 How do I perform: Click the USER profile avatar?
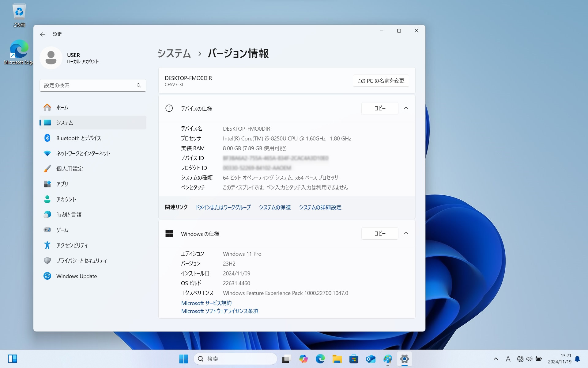point(51,58)
